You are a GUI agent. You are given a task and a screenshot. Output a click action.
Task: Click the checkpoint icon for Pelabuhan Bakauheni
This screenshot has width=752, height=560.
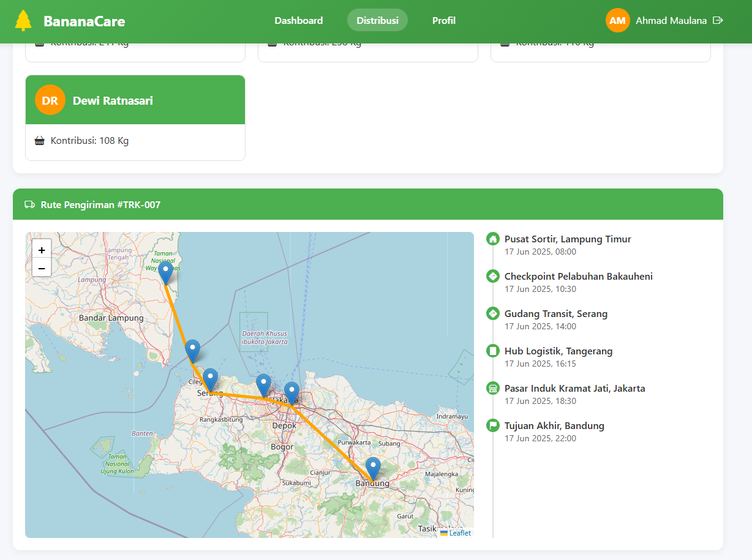[x=493, y=276]
